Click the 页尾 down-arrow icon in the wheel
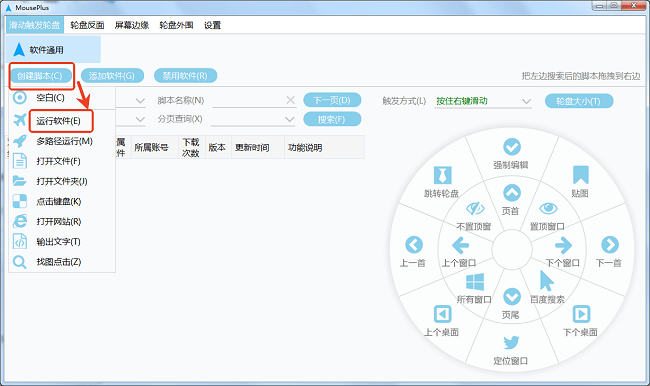The height and width of the screenshot is (386, 650). point(512,296)
